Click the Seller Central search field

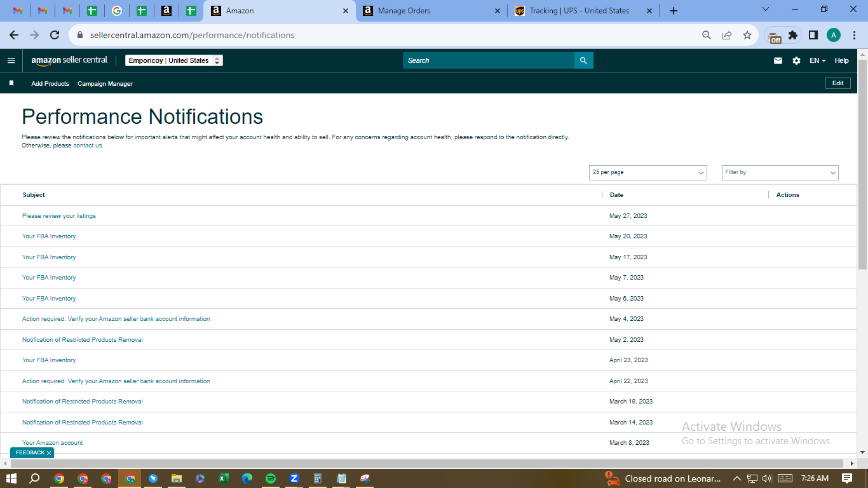pos(489,60)
